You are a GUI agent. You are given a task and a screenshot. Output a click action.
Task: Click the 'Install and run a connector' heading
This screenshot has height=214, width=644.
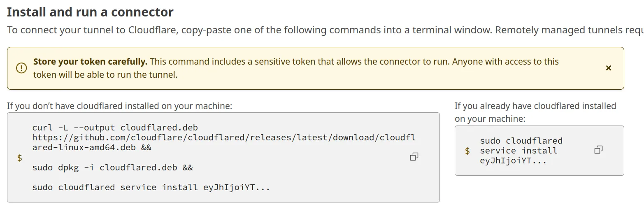(x=90, y=12)
